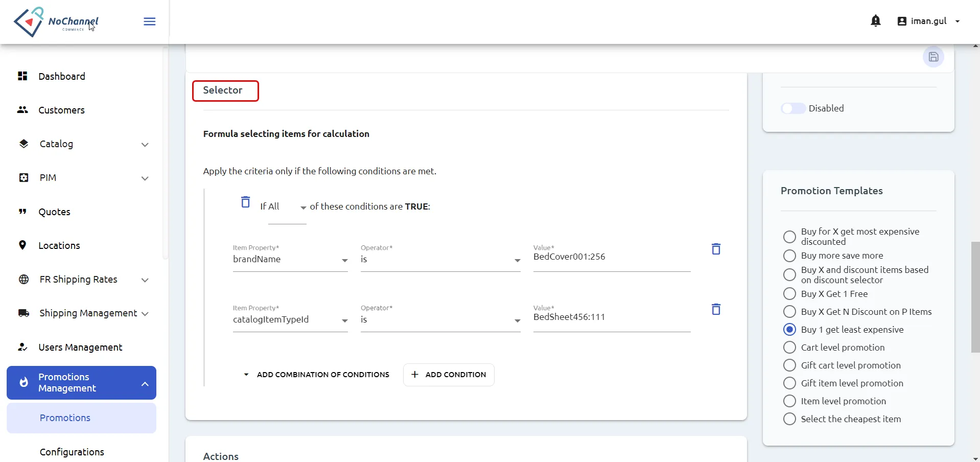Open the catalogItemTypeId item property dropdown
The height and width of the screenshot is (462, 980).
click(x=290, y=320)
